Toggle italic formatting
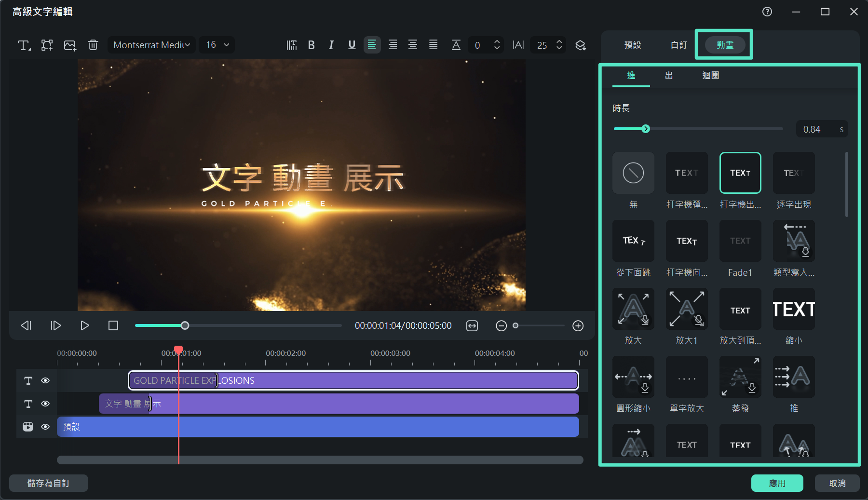868x500 pixels. [x=331, y=45]
